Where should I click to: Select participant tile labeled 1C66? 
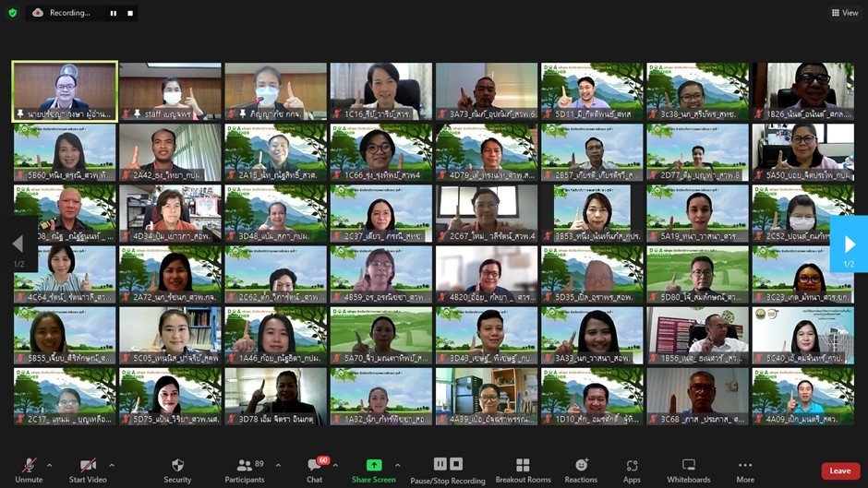tap(381, 153)
